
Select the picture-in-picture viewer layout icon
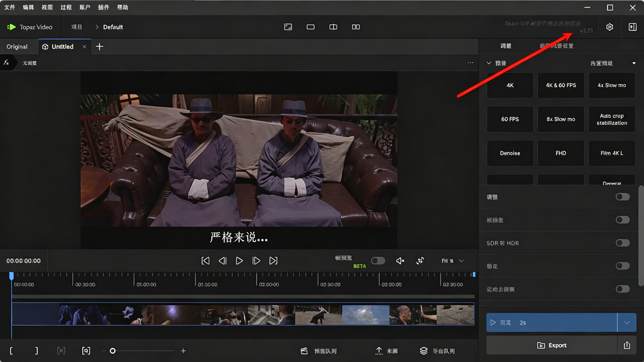click(288, 27)
